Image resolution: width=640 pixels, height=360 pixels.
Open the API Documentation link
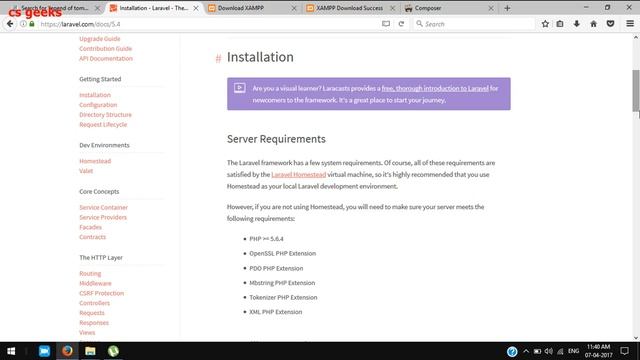[x=106, y=58]
